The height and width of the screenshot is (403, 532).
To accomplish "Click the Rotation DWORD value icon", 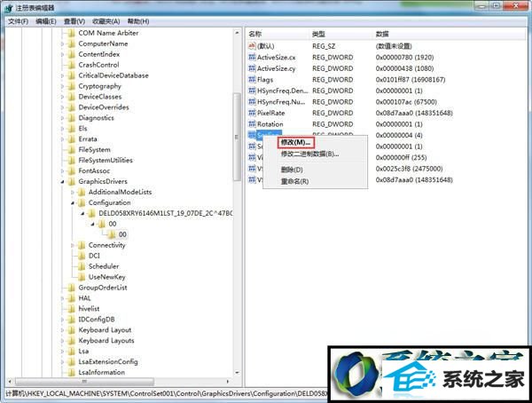I will tap(252, 124).
